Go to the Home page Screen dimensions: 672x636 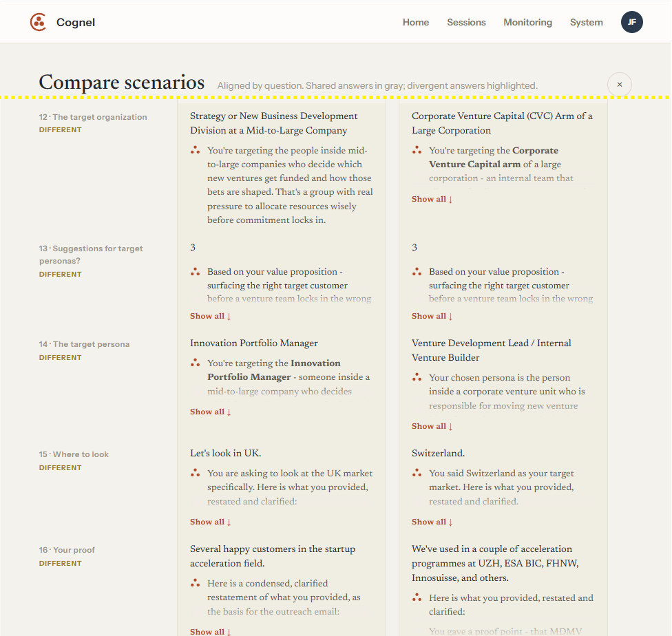coord(416,22)
